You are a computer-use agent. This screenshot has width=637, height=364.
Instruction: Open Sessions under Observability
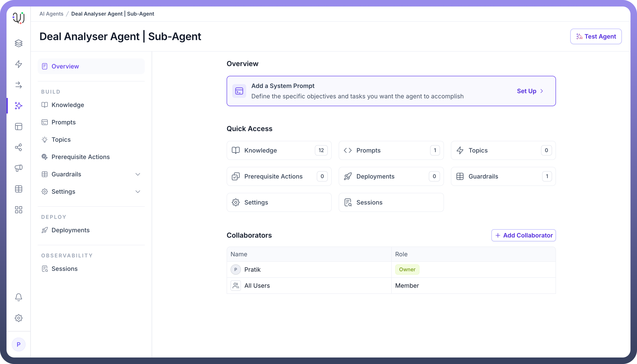click(64, 268)
